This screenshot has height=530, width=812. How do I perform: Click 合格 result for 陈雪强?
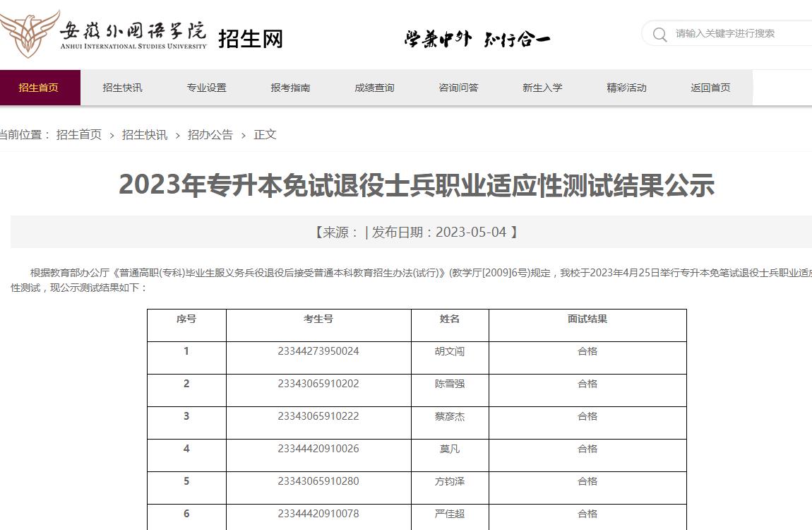tap(587, 384)
